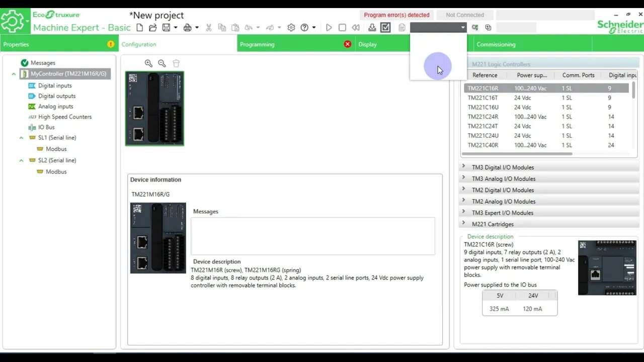The image size is (644, 362).
Task: Collapse the SL1 (Serial line) node
Action: (x=21, y=137)
